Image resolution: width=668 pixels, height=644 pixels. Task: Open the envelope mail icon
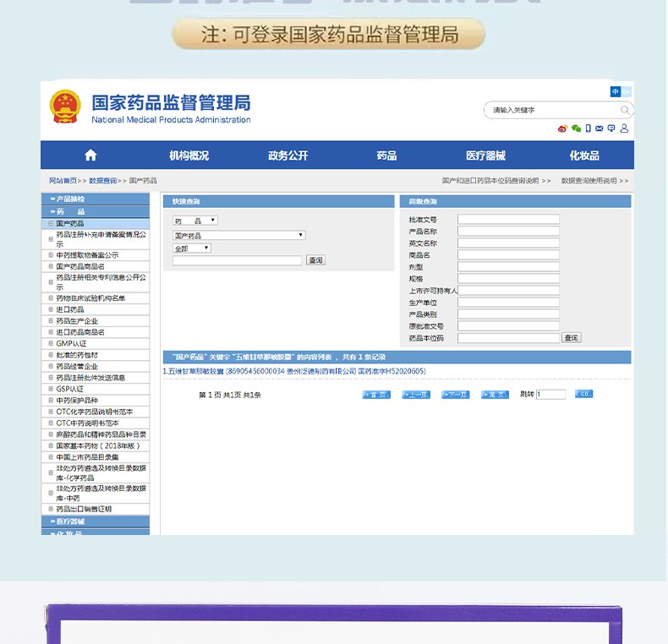(599, 128)
